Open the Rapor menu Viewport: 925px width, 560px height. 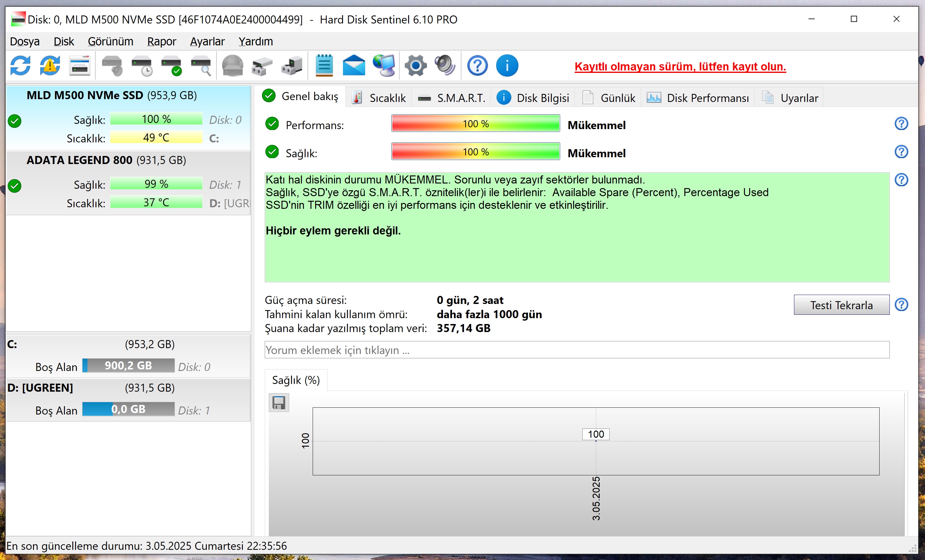pos(161,41)
